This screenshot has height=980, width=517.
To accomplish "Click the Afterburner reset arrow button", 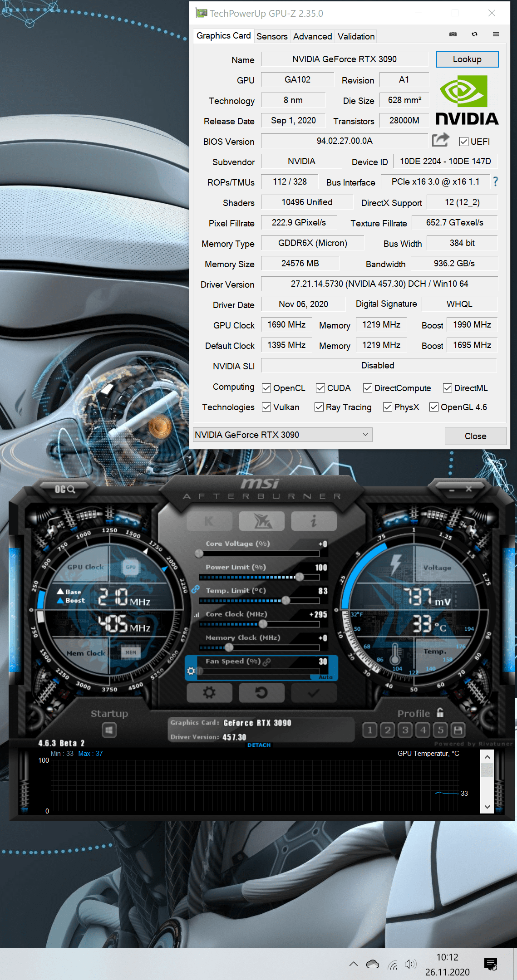I will (262, 692).
